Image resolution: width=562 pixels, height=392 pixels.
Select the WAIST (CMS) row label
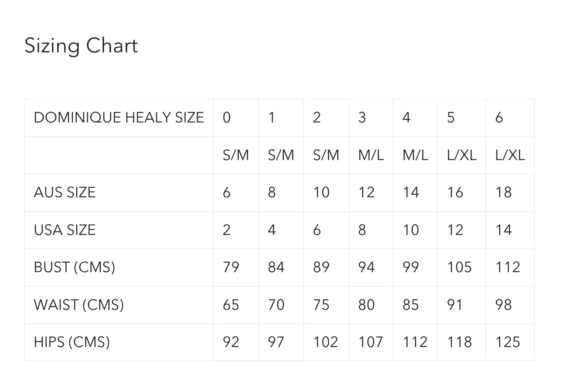79,305
